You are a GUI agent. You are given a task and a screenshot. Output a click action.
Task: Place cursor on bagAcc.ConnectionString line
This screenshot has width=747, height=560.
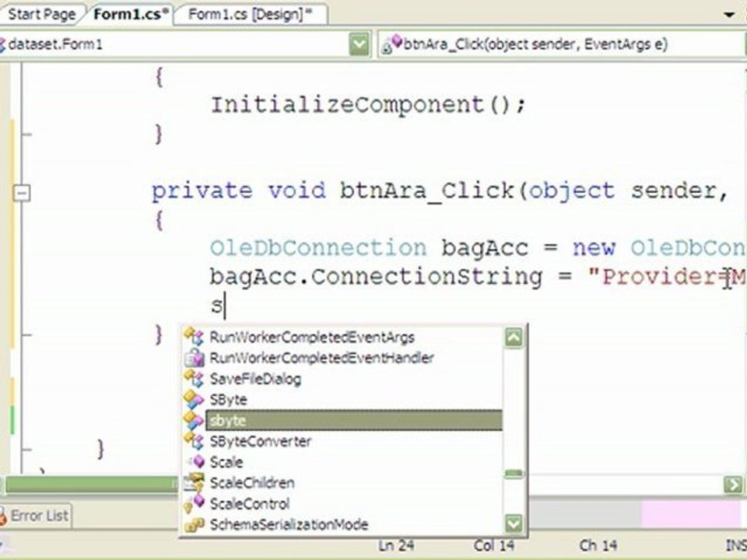(476, 277)
